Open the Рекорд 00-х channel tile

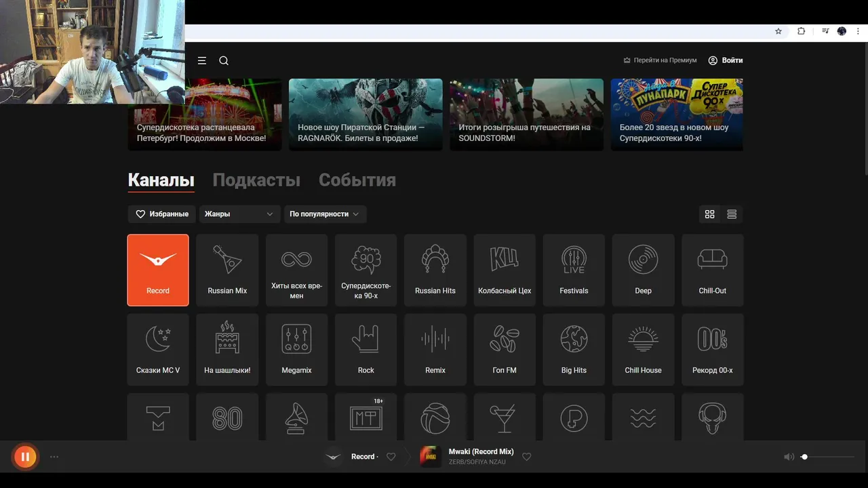point(713,350)
